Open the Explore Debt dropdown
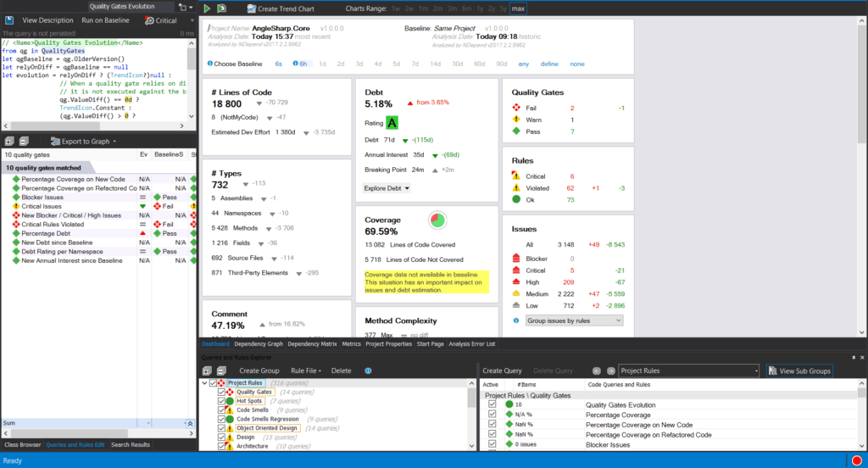Screen dimensions: 868x468 (x=387, y=188)
